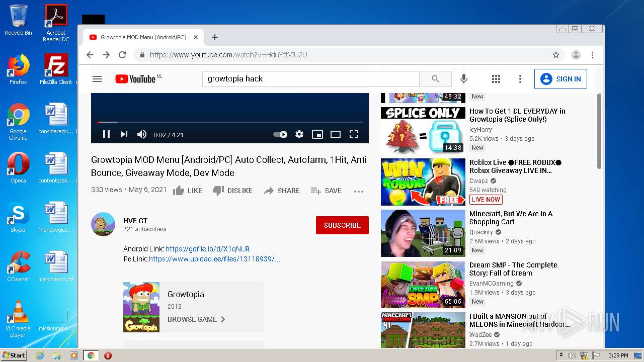644x362 pixels.
Task: Open the YouTube hamburger menu
Action: (97, 79)
